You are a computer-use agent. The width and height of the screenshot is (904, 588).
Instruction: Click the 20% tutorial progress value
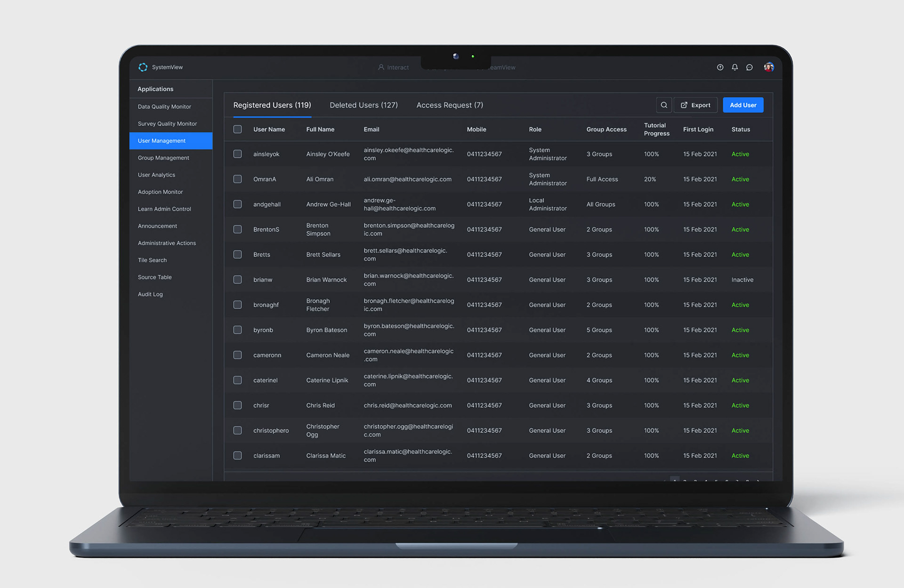(650, 179)
